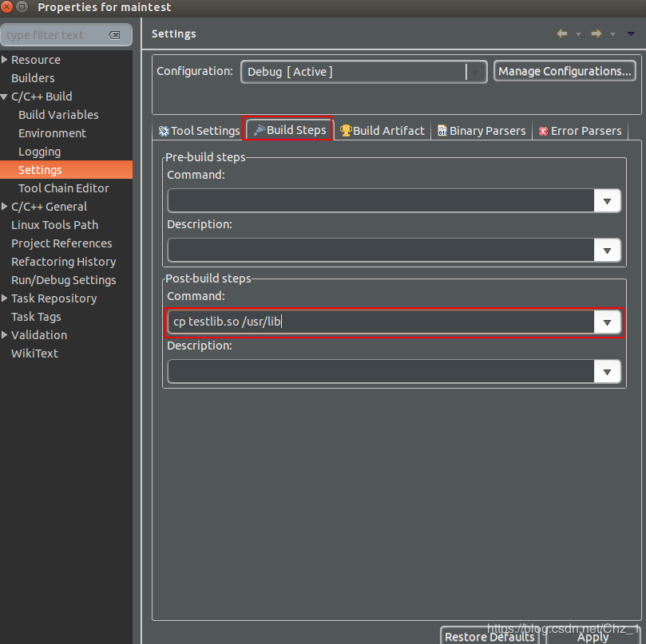Open forward history dropdown arrow
The width and height of the screenshot is (646, 644).
pyautogui.click(x=613, y=34)
